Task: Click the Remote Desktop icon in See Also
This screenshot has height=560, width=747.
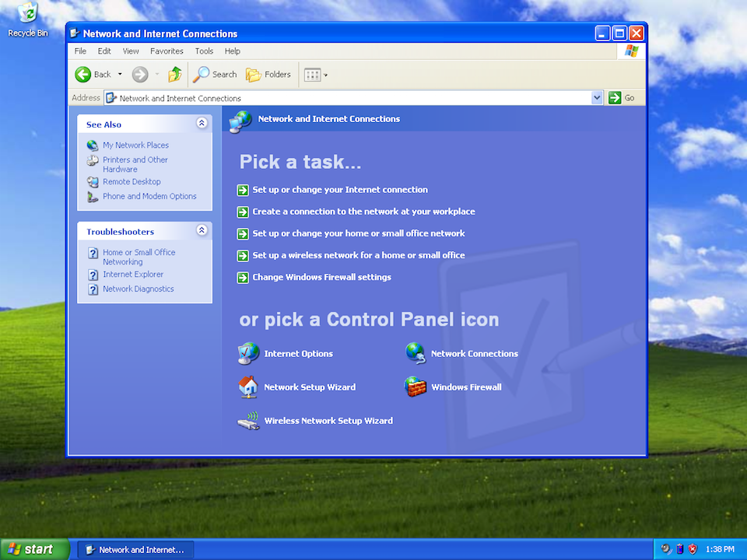Action: pyautogui.click(x=93, y=182)
